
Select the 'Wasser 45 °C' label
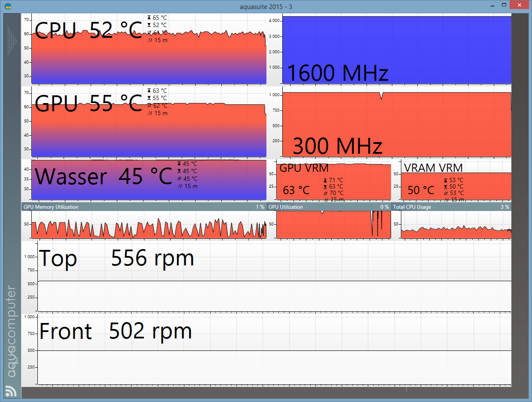(x=103, y=176)
